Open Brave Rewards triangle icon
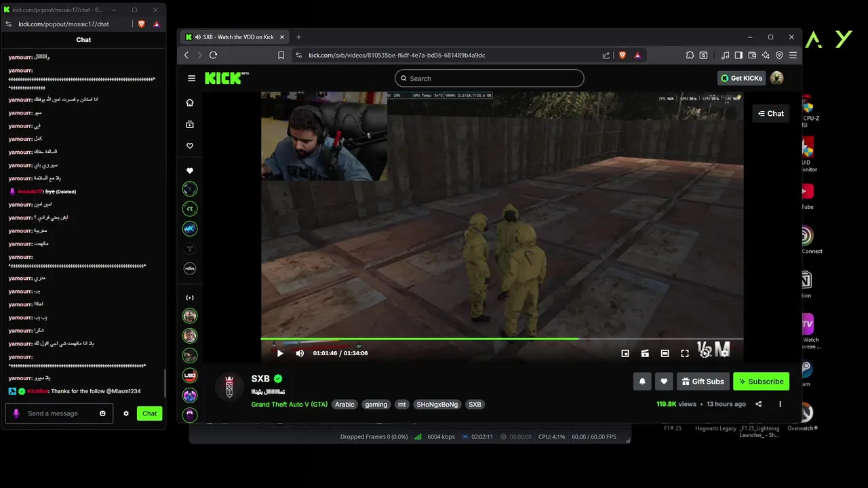 pyautogui.click(x=637, y=56)
